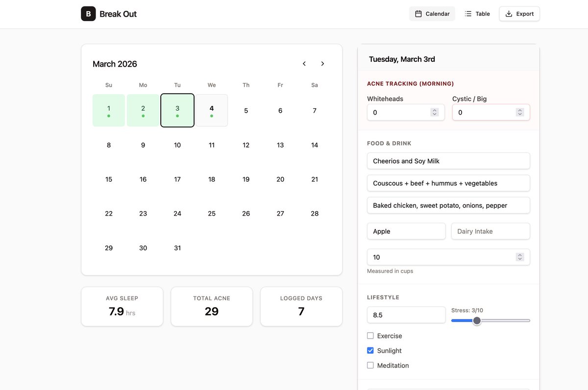
Task: Click the 'Break Out' app title
Action: click(118, 14)
